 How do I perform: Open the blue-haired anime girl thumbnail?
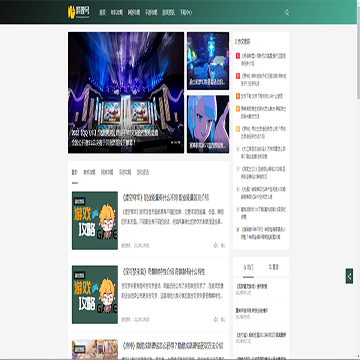pyautogui.click(x=208, y=124)
